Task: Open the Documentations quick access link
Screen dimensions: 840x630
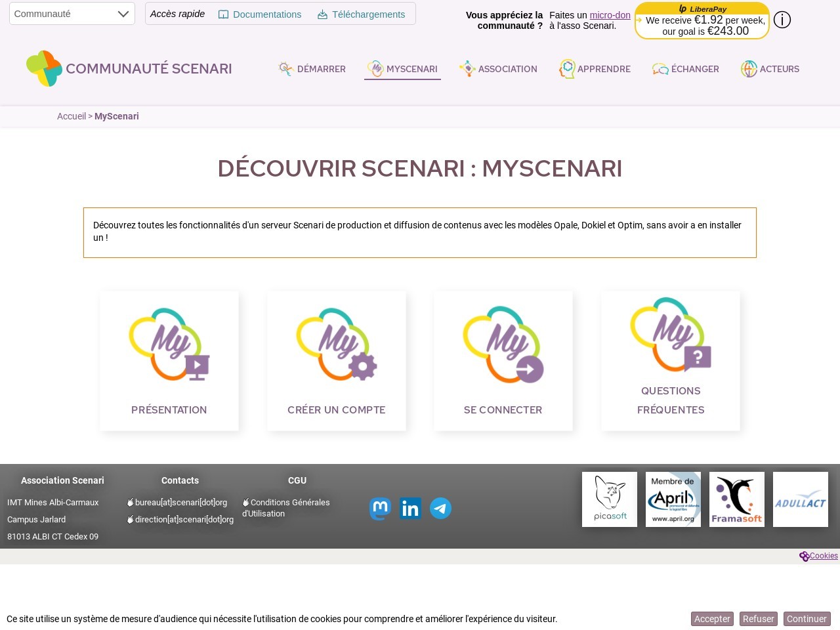Action: 260,14
